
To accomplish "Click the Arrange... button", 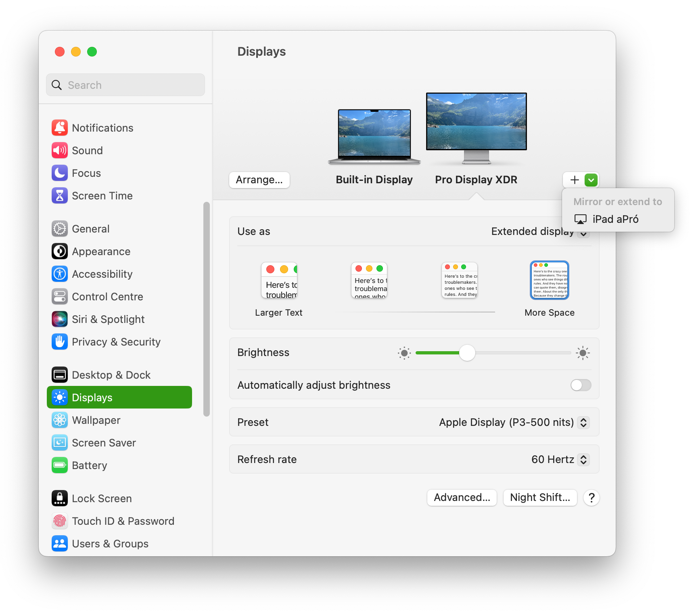I will tap(259, 180).
